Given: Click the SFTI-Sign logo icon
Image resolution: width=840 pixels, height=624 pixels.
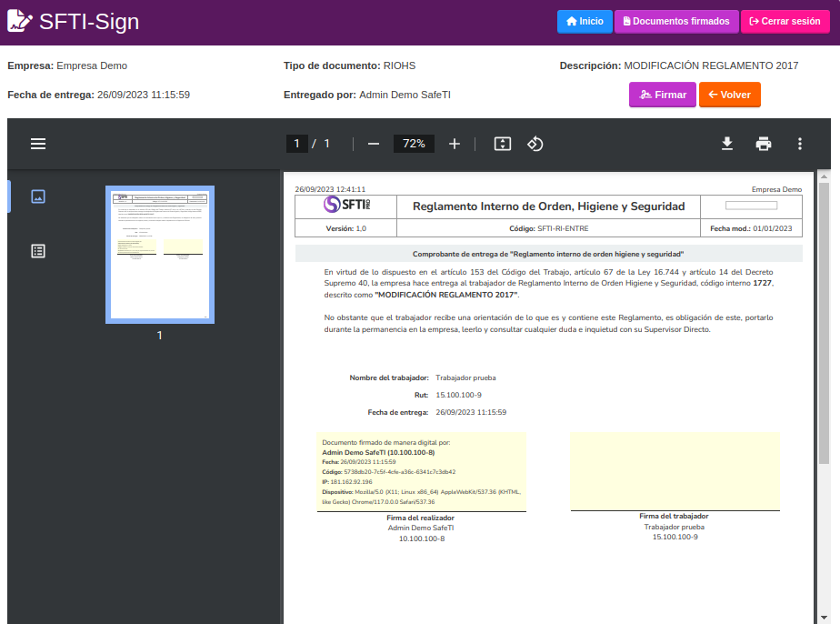Looking at the screenshot, I should pos(20,22).
